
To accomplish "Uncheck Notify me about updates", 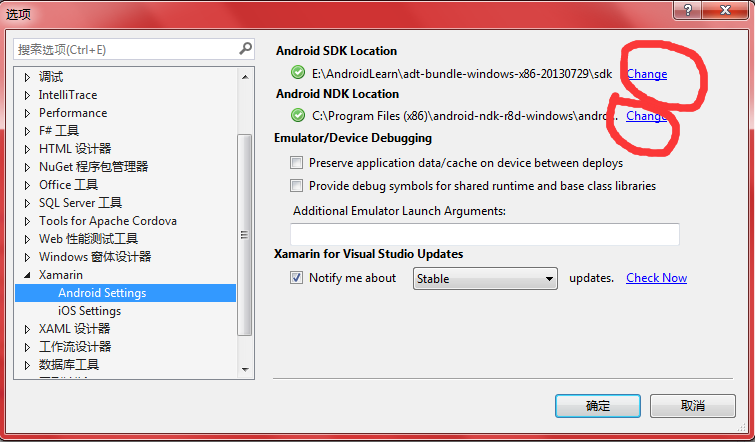I will click(x=297, y=278).
